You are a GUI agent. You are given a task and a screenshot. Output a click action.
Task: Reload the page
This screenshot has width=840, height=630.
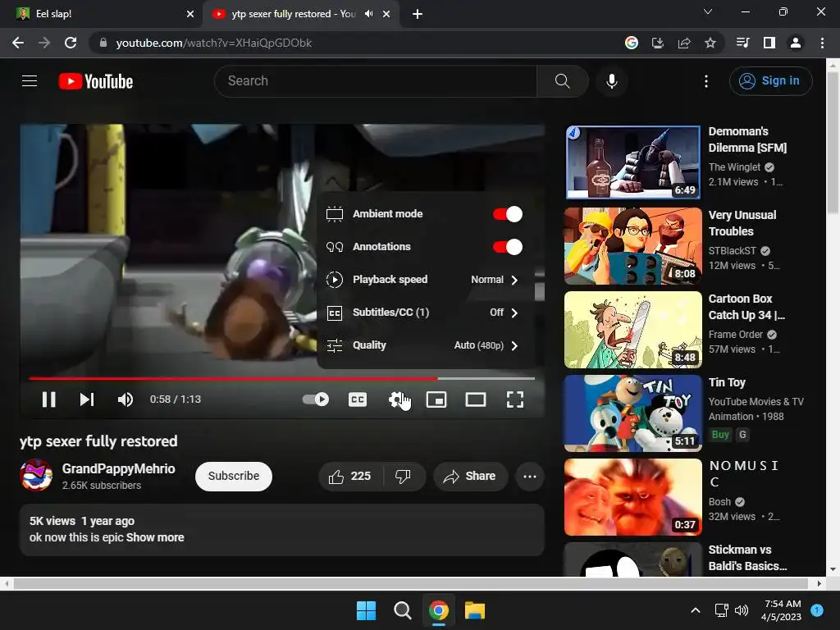tap(71, 43)
